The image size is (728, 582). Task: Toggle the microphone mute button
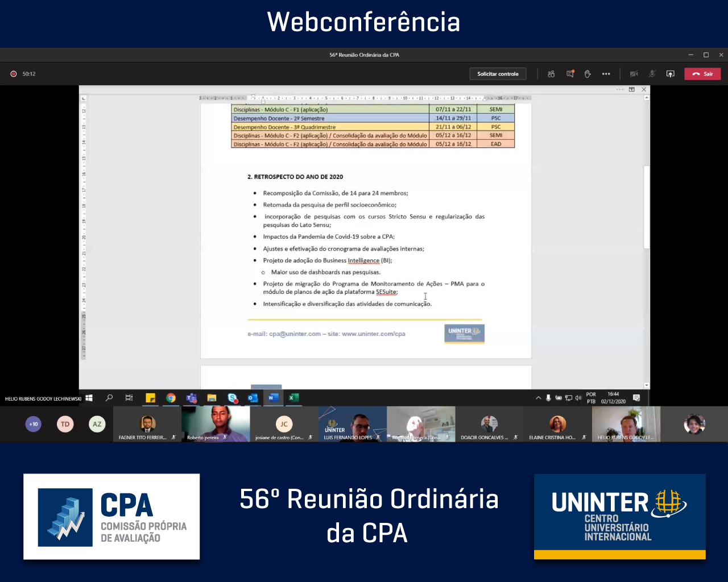[652, 74]
